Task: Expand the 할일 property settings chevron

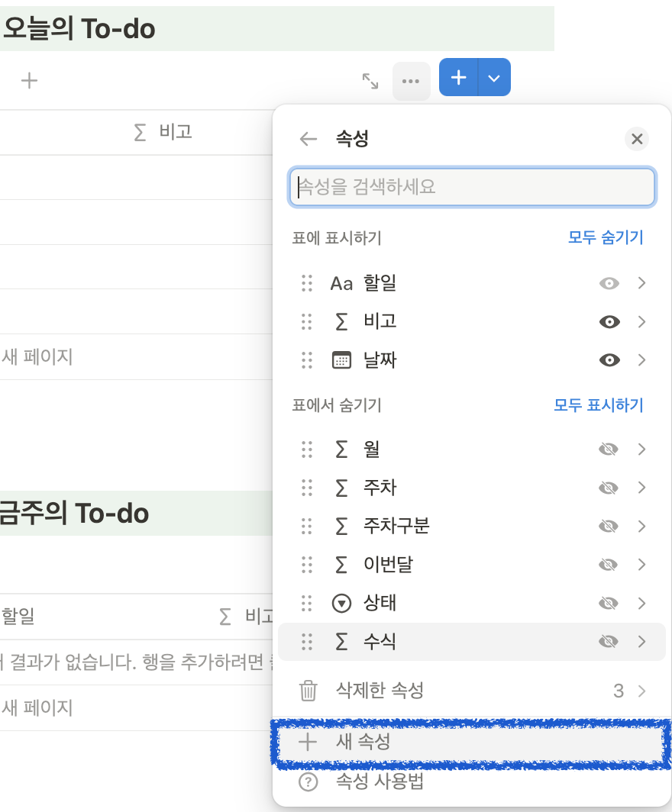Action: pos(641,283)
